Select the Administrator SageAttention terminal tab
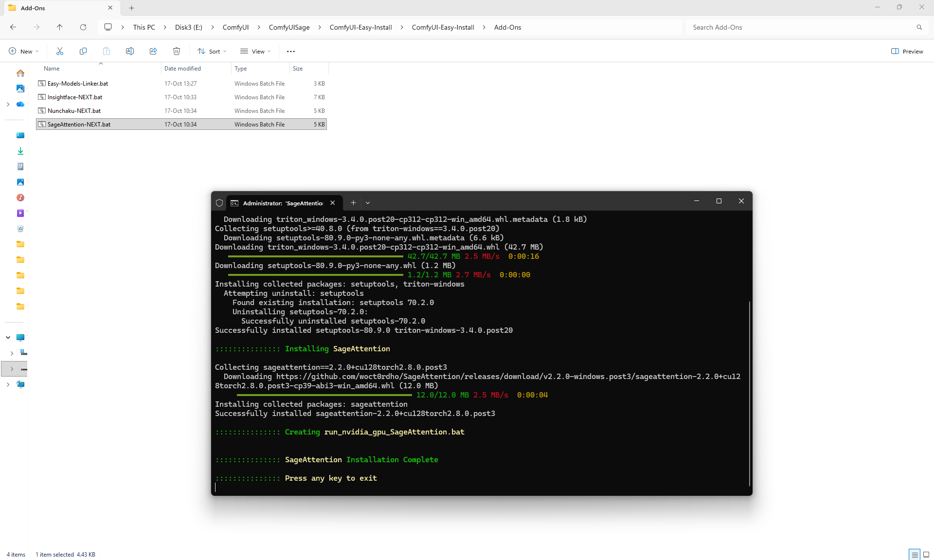The height and width of the screenshot is (560, 934). (x=282, y=203)
